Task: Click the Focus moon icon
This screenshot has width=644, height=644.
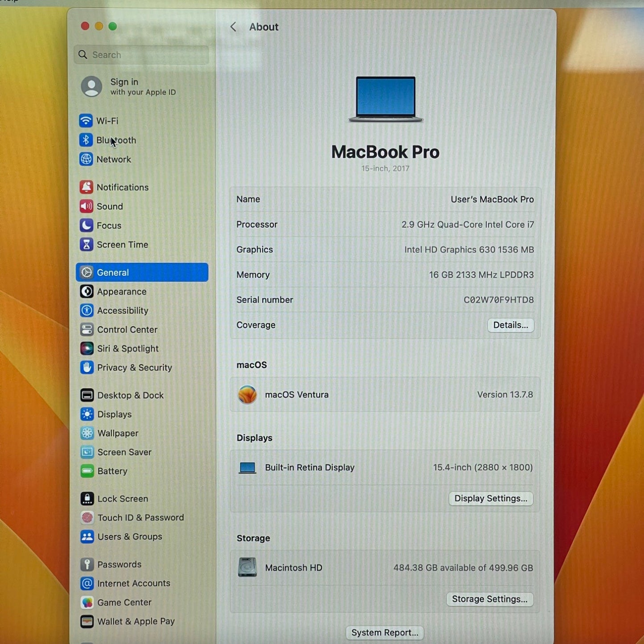Action: click(x=86, y=226)
